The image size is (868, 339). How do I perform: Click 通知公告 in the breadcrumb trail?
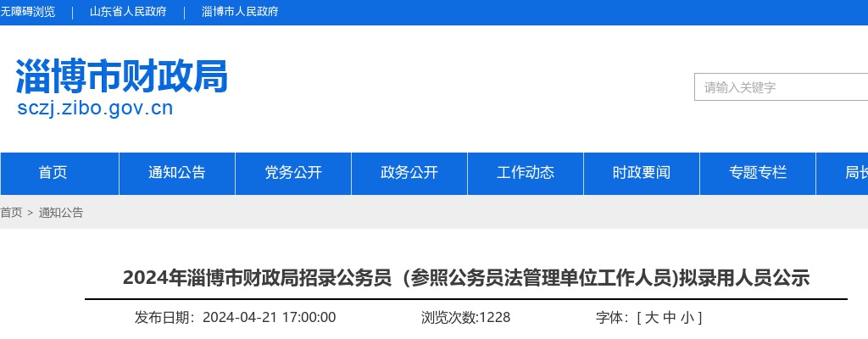[61, 213]
